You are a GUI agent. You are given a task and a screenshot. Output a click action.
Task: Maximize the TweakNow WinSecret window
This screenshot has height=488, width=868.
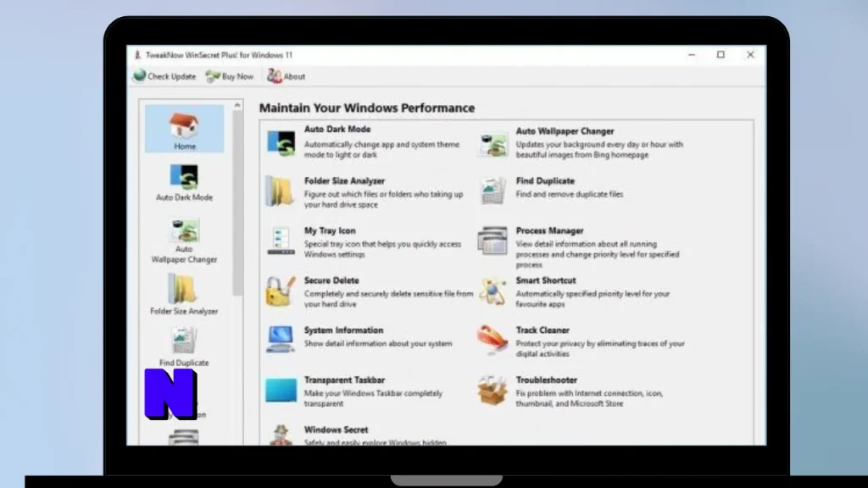(721, 55)
